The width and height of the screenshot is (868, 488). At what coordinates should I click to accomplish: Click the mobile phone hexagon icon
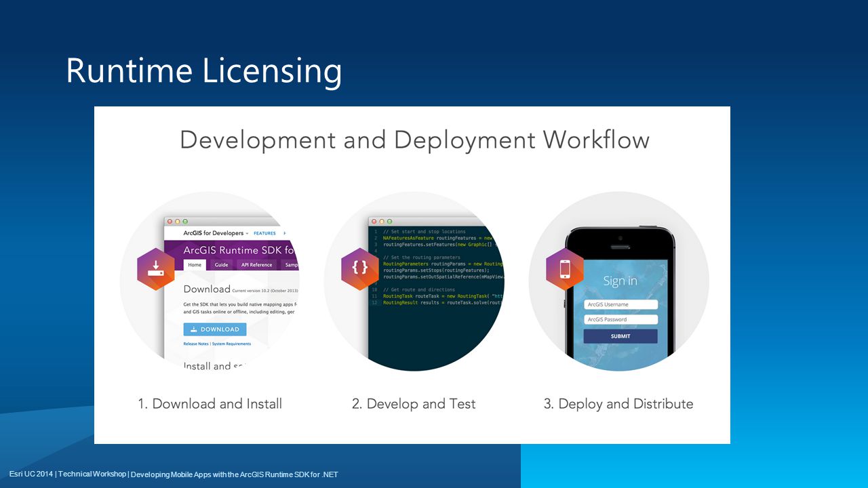(565, 269)
